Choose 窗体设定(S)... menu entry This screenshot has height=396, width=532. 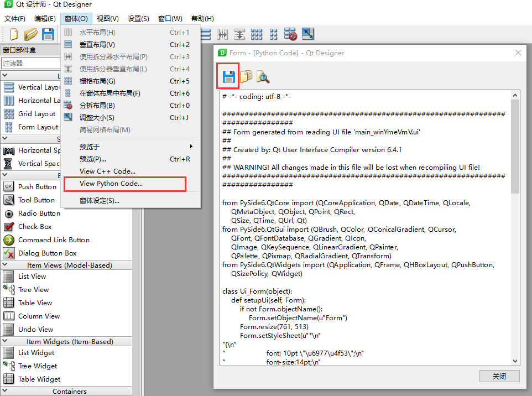tap(131, 201)
